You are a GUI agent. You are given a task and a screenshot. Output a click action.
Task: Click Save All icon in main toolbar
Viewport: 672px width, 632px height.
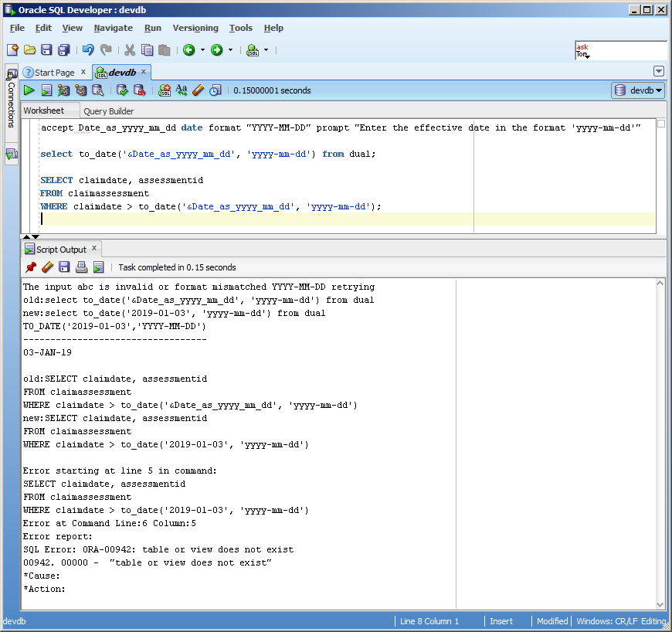63,50
